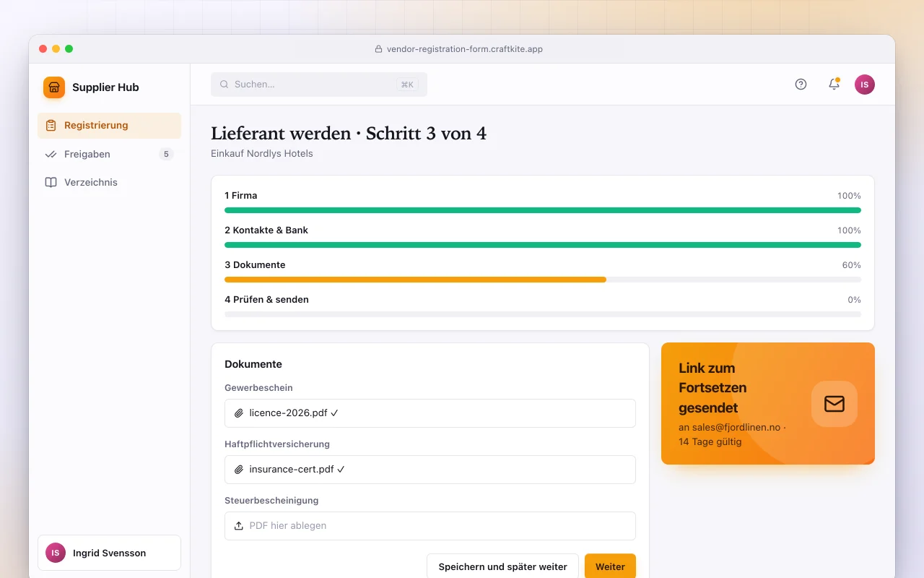Viewport: 924px width, 578px height.
Task: Click the IS avatar beside Ingrid Svensson
Action: point(56,553)
